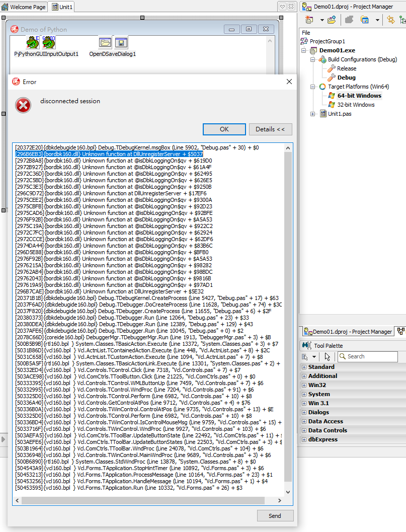Click OK in the disconnected session error dialog

(x=224, y=129)
